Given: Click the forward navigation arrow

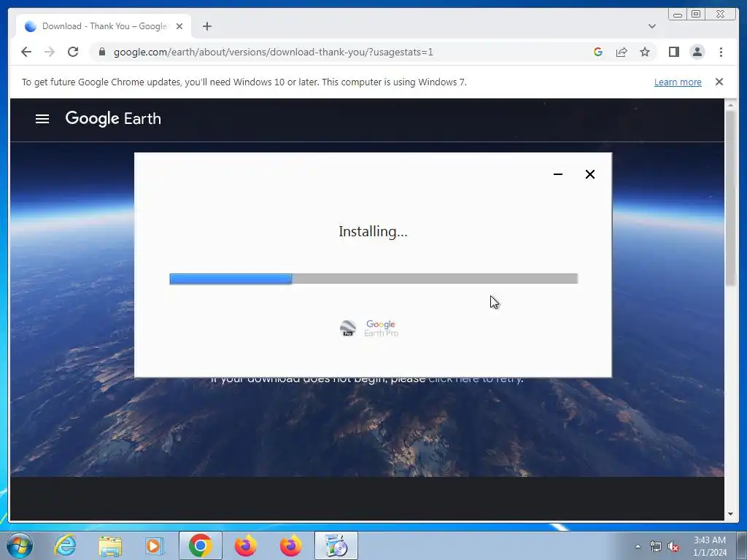Looking at the screenshot, I should click(50, 52).
